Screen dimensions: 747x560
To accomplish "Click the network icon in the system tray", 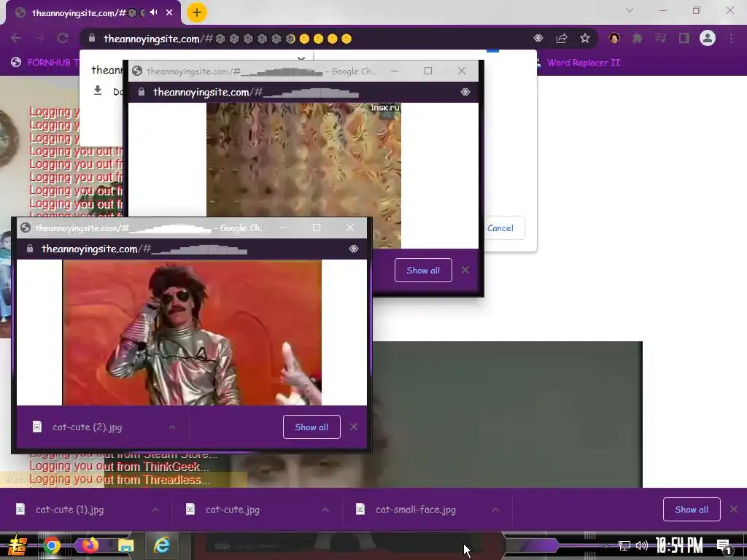I will click(x=624, y=545).
